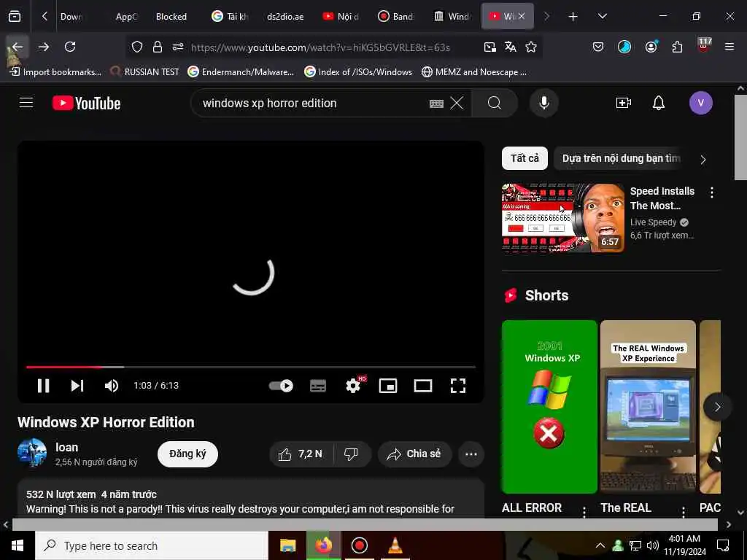The height and width of the screenshot is (560, 747).
Task: Seek on the video progress bar
Action: tap(251, 367)
